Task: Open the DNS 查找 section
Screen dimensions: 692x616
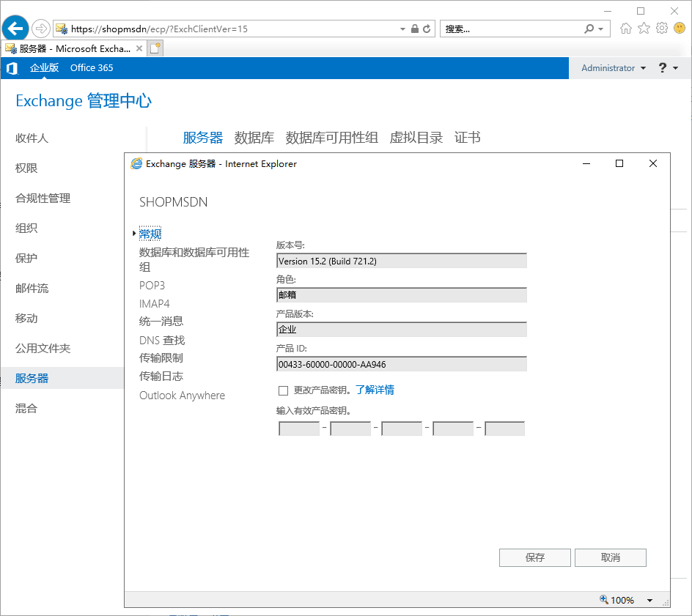Action: (162, 340)
